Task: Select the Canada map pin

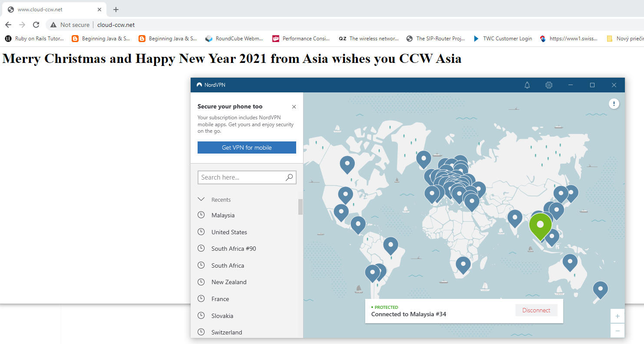Action: click(x=347, y=165)
